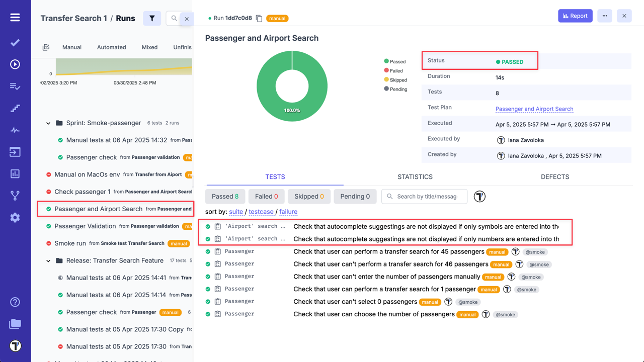The height and width of the screenshot is (362, 644).
Task: Open the Runs play icon in sidebar
Action: 15,64
